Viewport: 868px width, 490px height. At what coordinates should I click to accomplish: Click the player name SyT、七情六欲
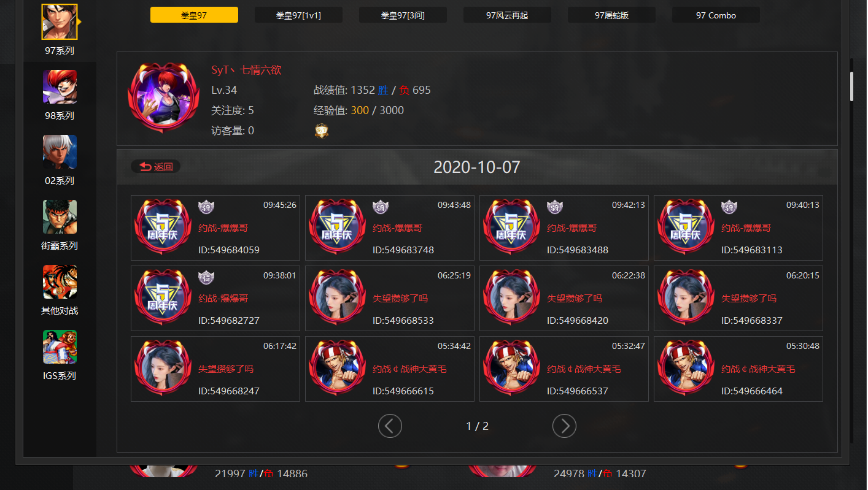(x=246, y=70)
